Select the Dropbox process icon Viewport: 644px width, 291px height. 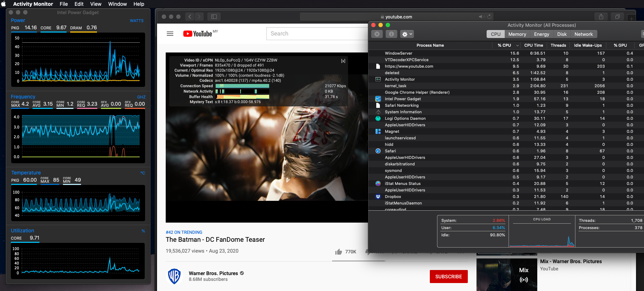(x=378, y=197)
